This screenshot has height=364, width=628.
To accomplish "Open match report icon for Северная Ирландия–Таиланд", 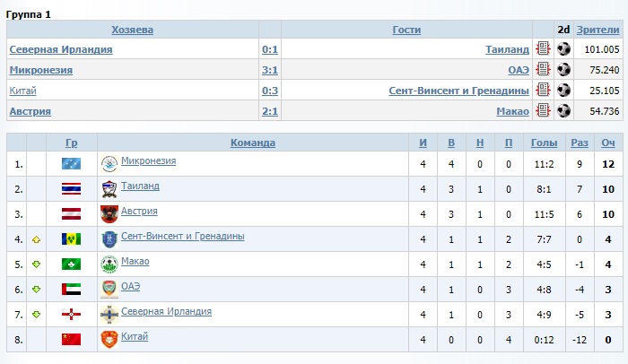I will click(543, 49).
